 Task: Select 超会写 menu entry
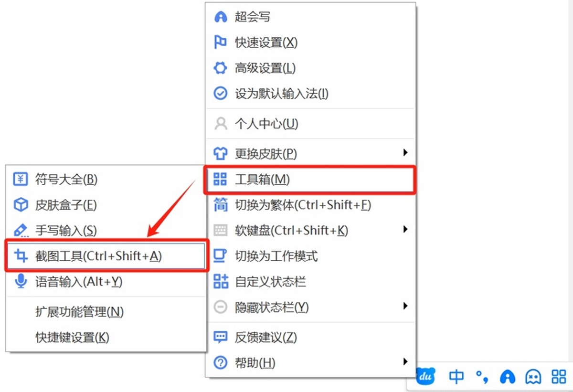[x=310, y=17]
